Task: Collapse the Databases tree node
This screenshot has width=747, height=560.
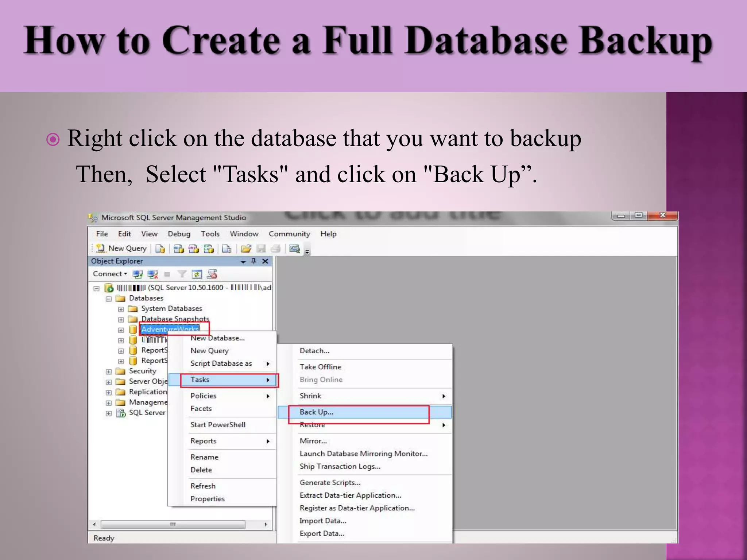Action: click(109, 299)
